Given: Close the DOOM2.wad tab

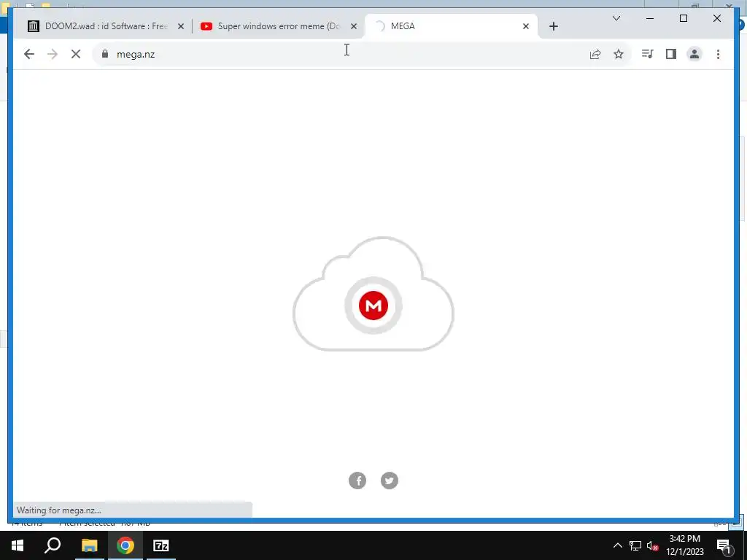Looking at the screenshot, I should (181, 27).
